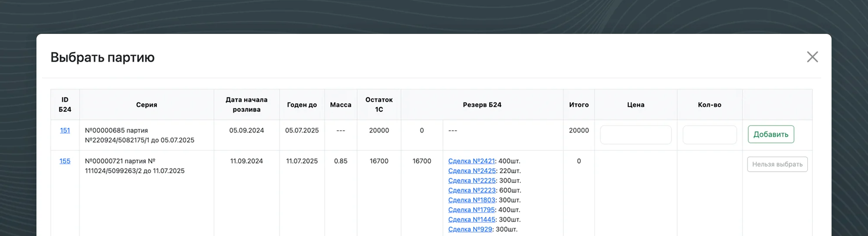Open link Сделка №1445
The image size is (868, 236).
pos(471,219)
